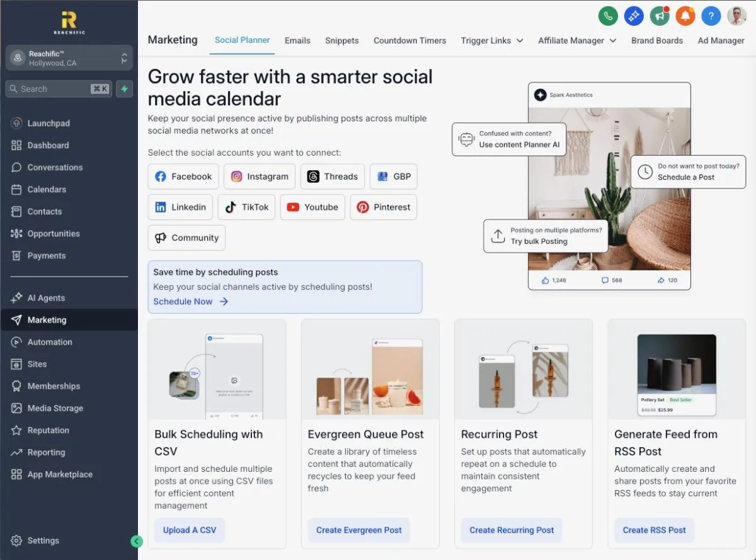Click the Recurring Post preview image
The image size is (756, 560).
tap(524, 370)
